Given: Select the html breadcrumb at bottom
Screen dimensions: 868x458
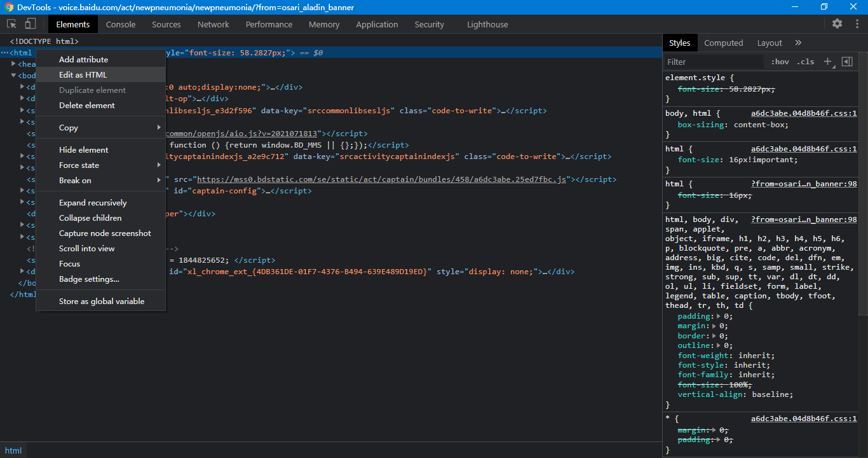Looking at the screenshot, I should click(13, 450).
